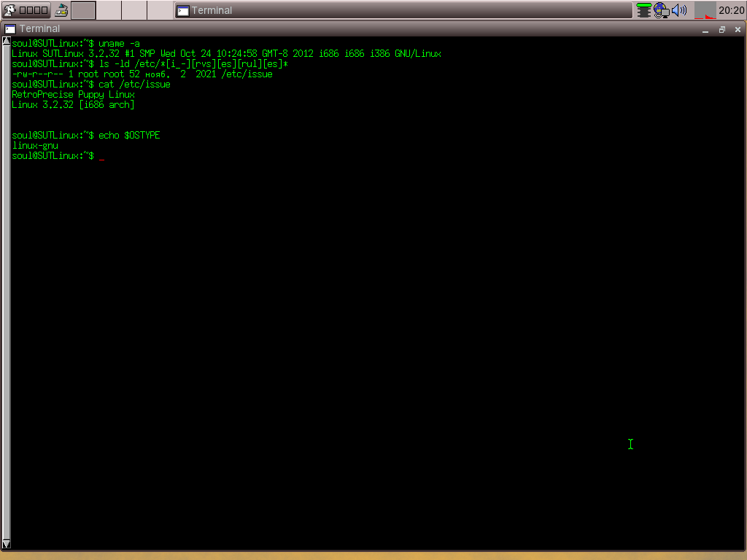The image size is (747, 560).
Task: Open the Puppy start menu button
Action: pos(26,10)
